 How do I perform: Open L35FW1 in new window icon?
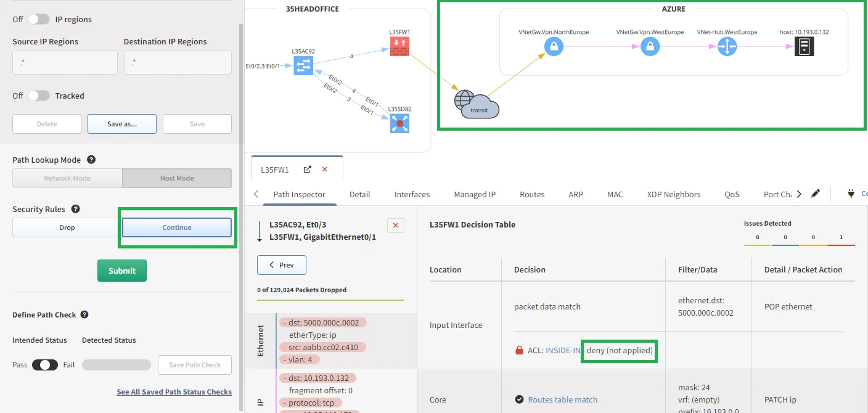[308, 170]
